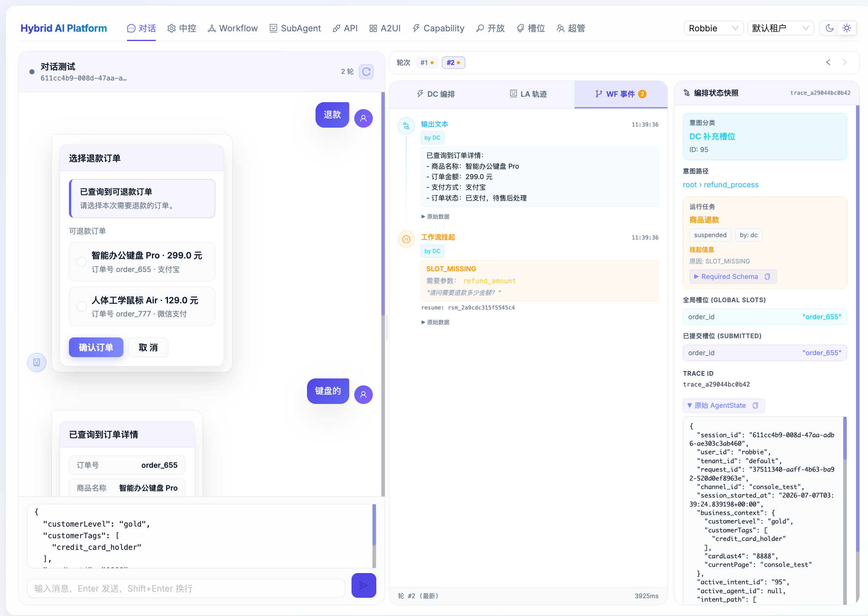868x616 pixels.
Task: Expand 原始数据 under 输出文本
Action: pyautogui.click(x=436, y=217)
